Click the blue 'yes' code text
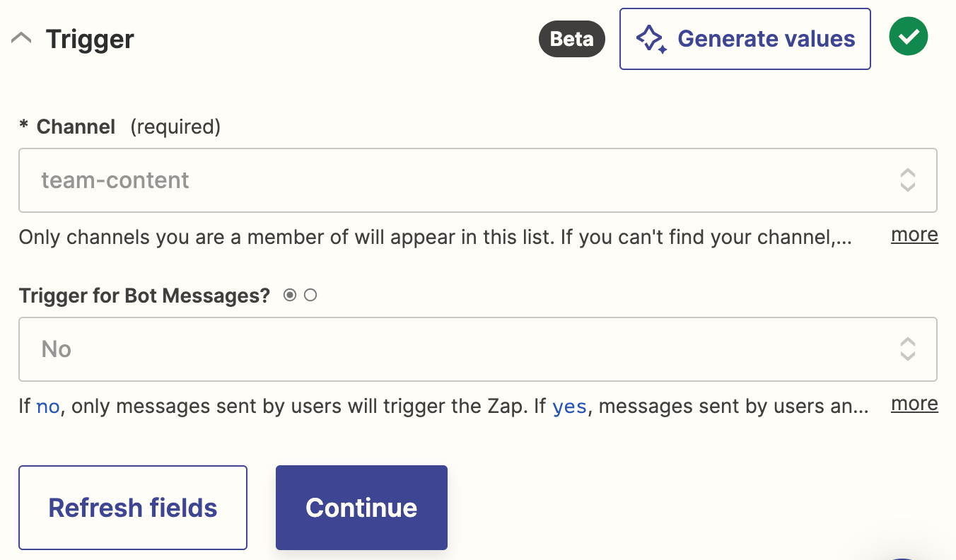Image resolution: width=956 pixels, height=560 pixels. pyautogui.click(x=569, y=407)
